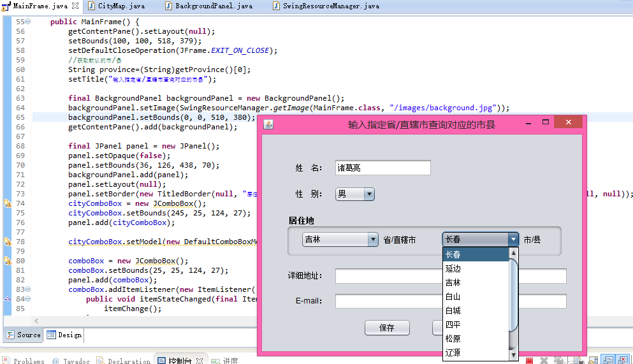This screenshot has width=633, height=364.
Task: Click the Java file icon on SwingResourceManager.java tab
Action: pos(276,6)
